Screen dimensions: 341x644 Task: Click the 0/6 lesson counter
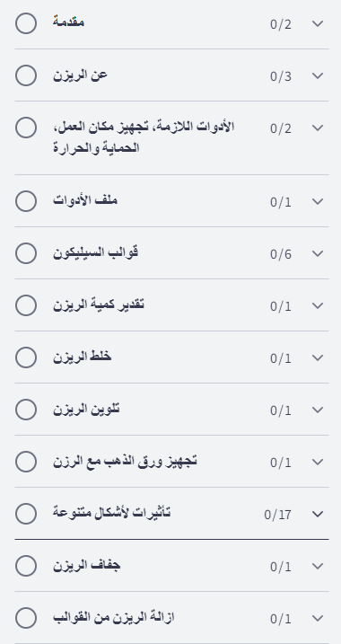coord(281,254)
